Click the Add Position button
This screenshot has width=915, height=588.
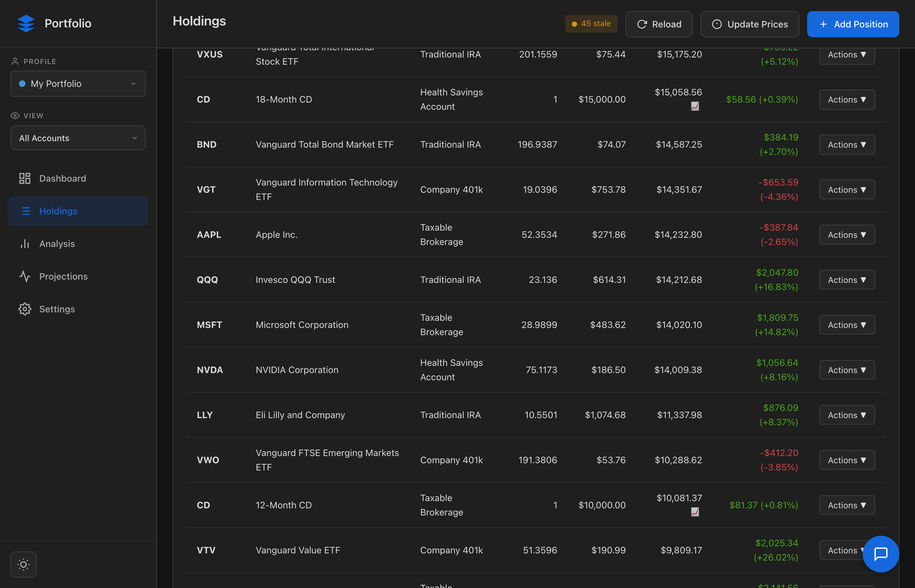pyautogui.click(x=853, y=24)
